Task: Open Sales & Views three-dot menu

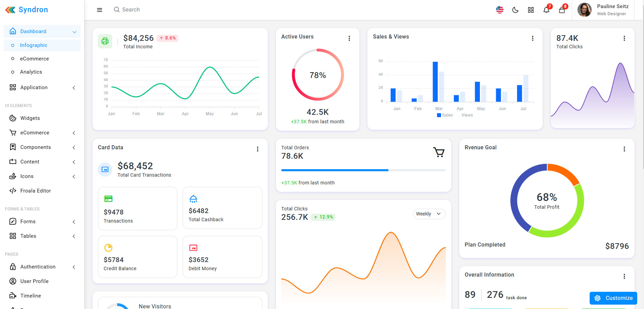Action: [x=533, y=38]
